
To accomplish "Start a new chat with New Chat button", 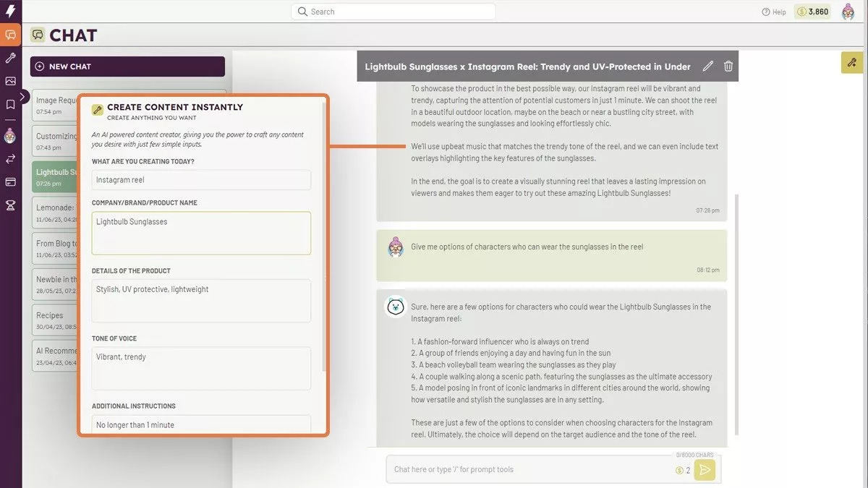I will [x=127, y=67].
